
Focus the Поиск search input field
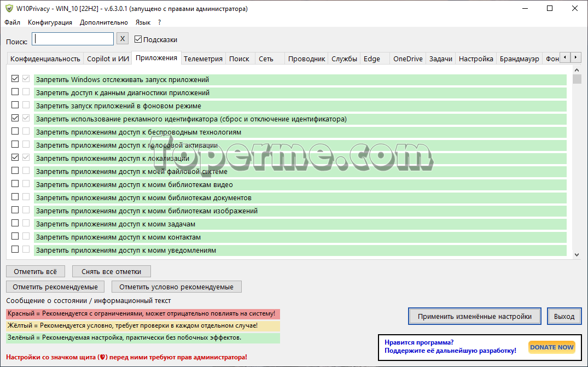click(73, 39)
